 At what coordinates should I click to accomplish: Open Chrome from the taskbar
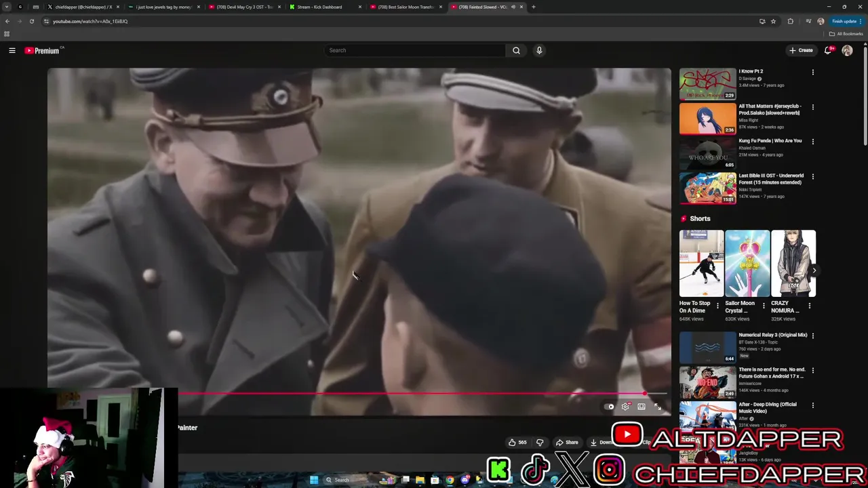pyautogui.click(x=450, y=480)
